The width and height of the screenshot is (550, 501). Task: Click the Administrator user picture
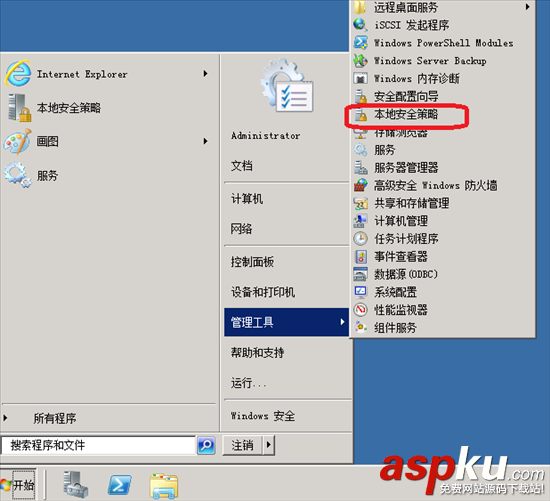tap(287, 86)
